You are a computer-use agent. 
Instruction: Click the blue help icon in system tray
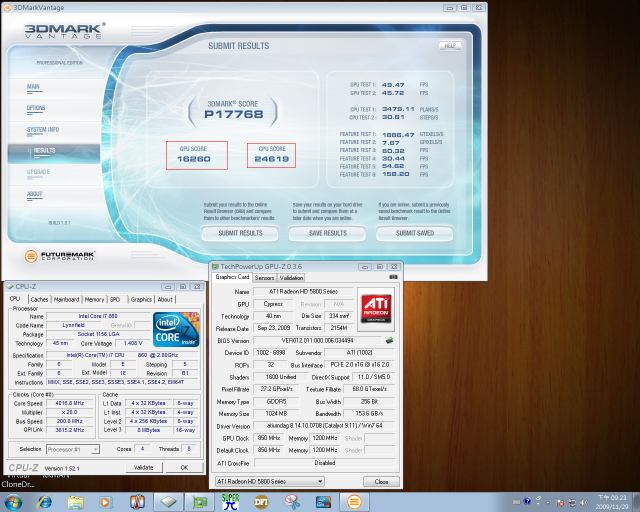tap(527, 501)
